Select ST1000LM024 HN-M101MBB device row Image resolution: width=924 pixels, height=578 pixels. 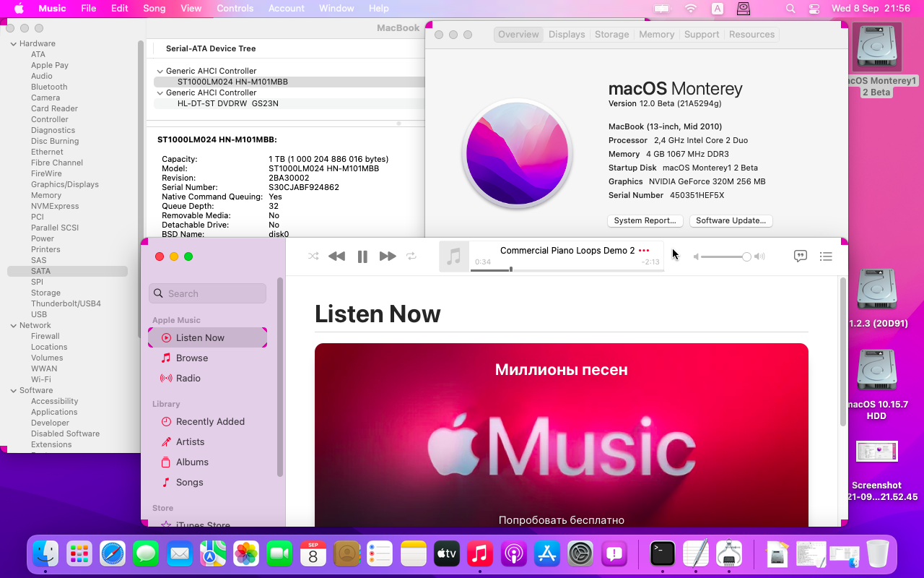tap(289, 82)
